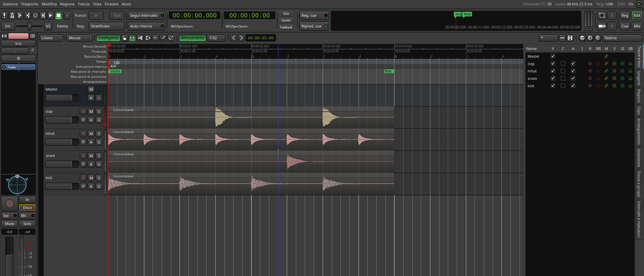Switch to the Sorgenti side tab
The height and width of the screenshot is (276, 644).
tap(639, 78)
